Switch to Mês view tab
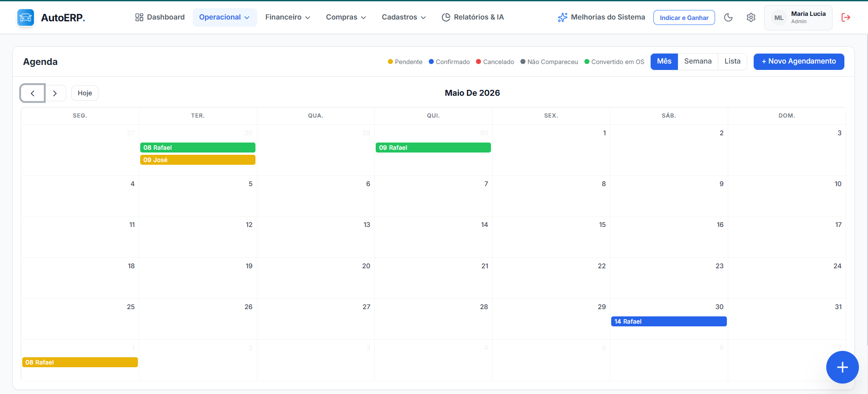This screenshot has height=394, width=868. click(664, 61)
